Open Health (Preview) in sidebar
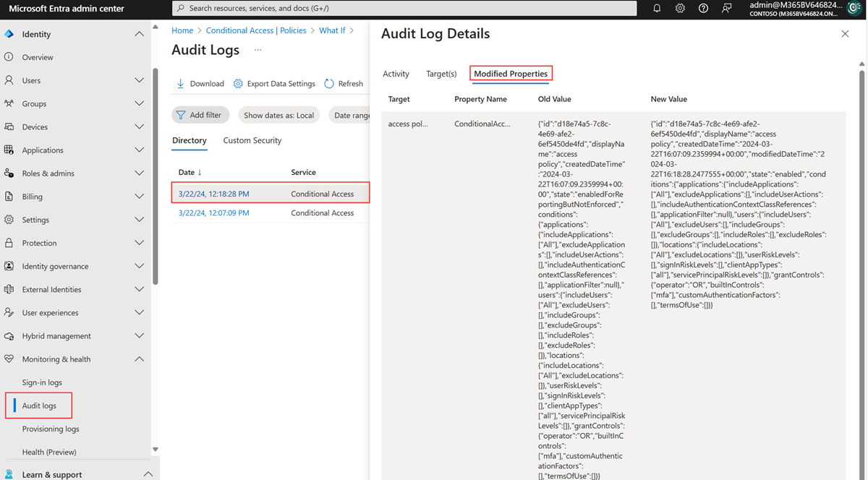This screenshot has height=480, width=868. [49, 452]
